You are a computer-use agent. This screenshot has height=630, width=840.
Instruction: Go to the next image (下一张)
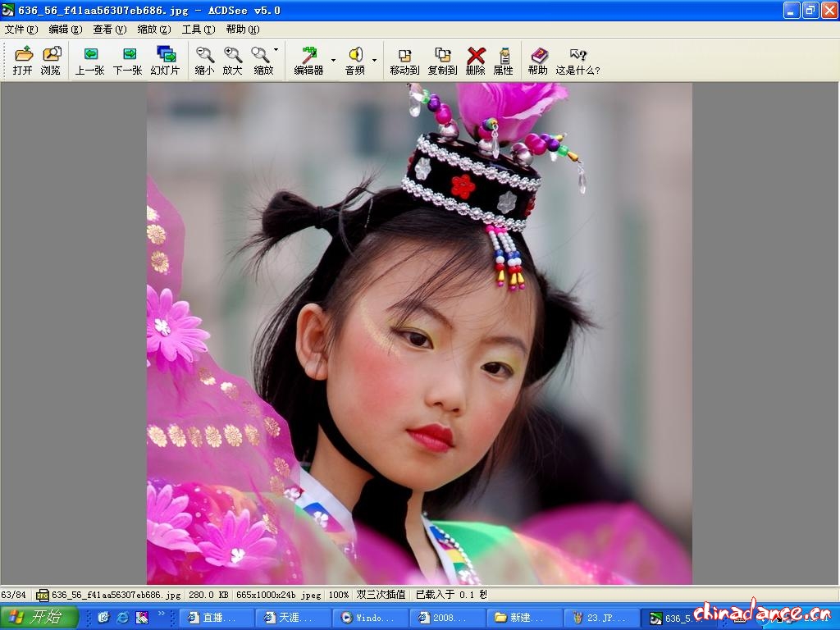(127, 61)
